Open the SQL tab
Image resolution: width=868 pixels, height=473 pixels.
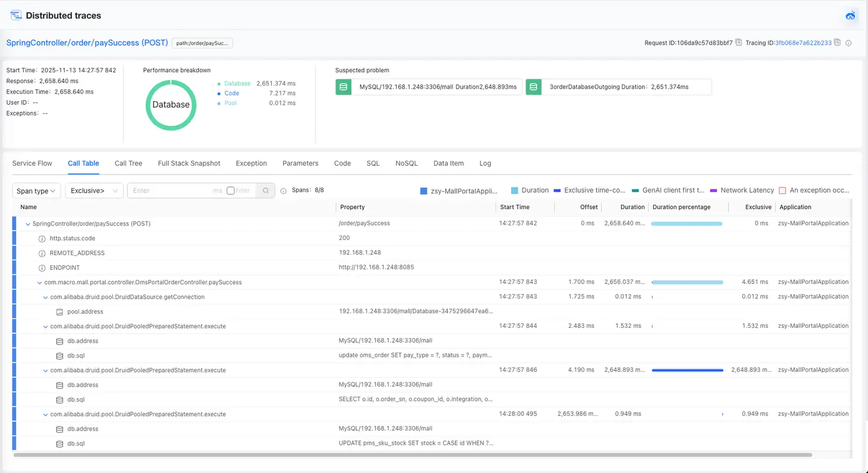click(x=373, y=163)
